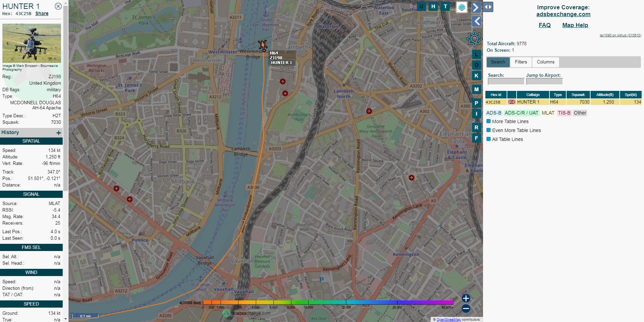The width and height of the screenshot is (644, 322).
Task: Collapse the SIGNAL section header
Action: (31, 194)
